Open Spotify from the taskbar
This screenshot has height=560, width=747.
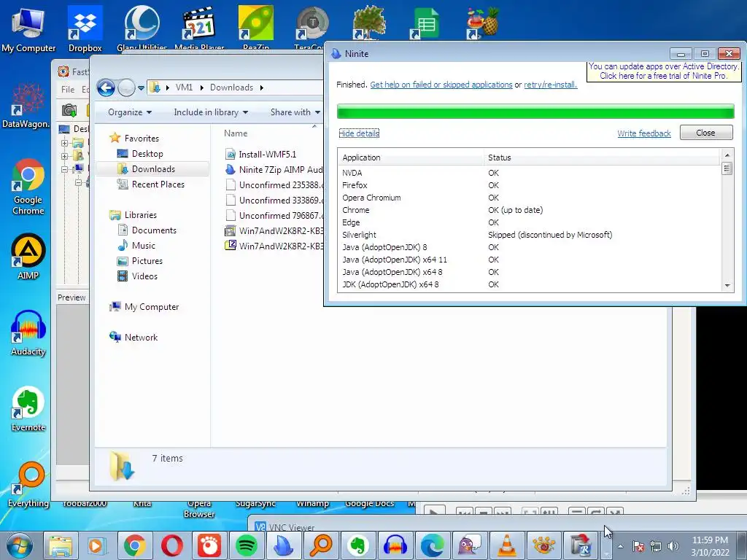pyautogui.click(x=247, y=545)
